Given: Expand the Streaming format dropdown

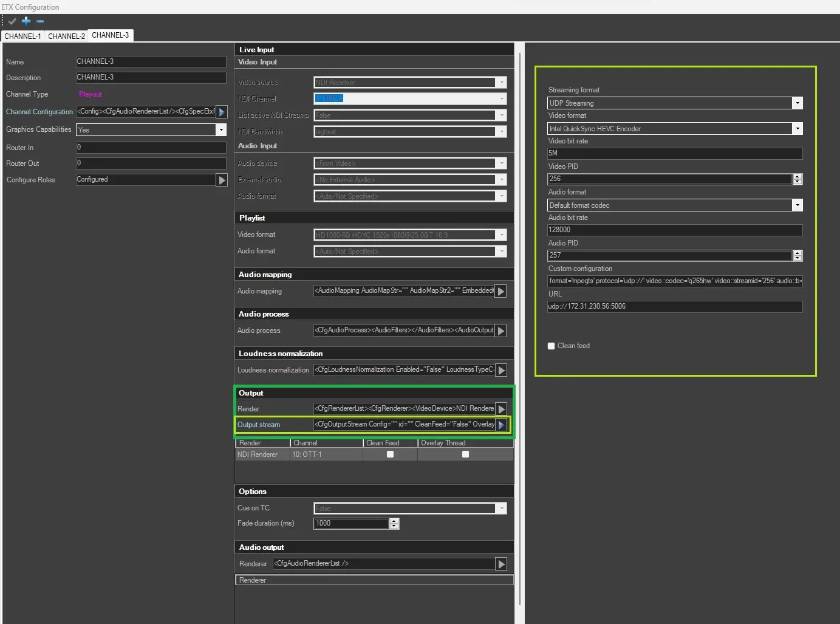Looking at the screenshot, I should [797, 103].
